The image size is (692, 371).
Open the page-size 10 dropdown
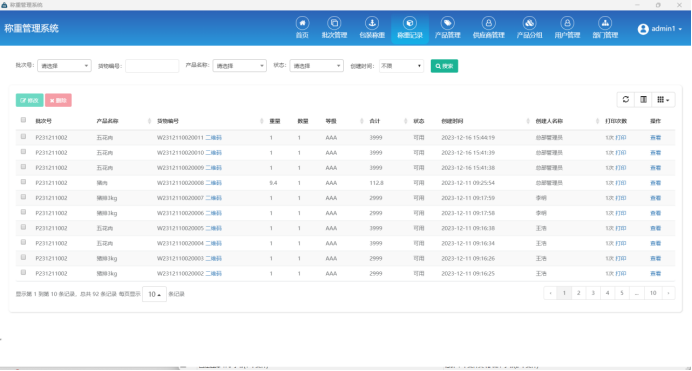(x=154, y=294)
